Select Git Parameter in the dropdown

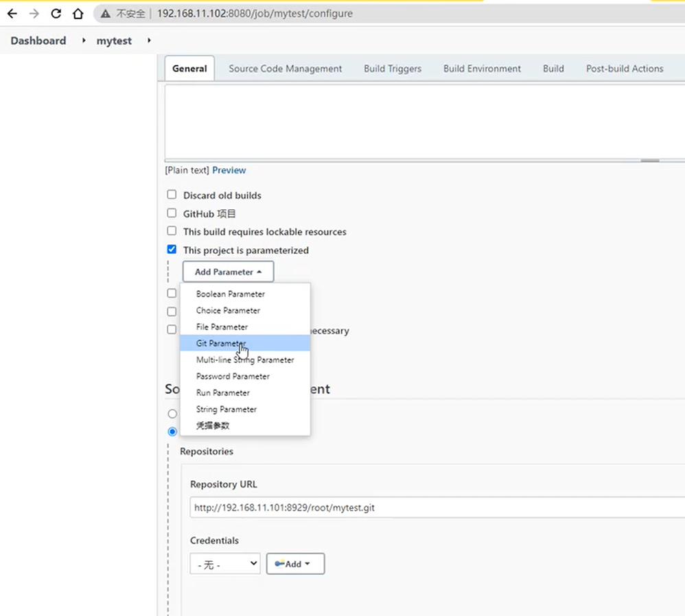245,343
